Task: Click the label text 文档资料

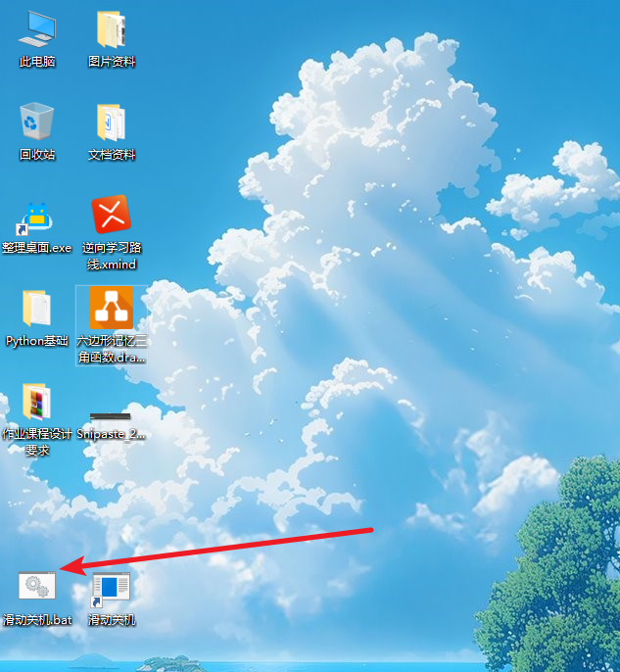Action: tap(112, 155)
